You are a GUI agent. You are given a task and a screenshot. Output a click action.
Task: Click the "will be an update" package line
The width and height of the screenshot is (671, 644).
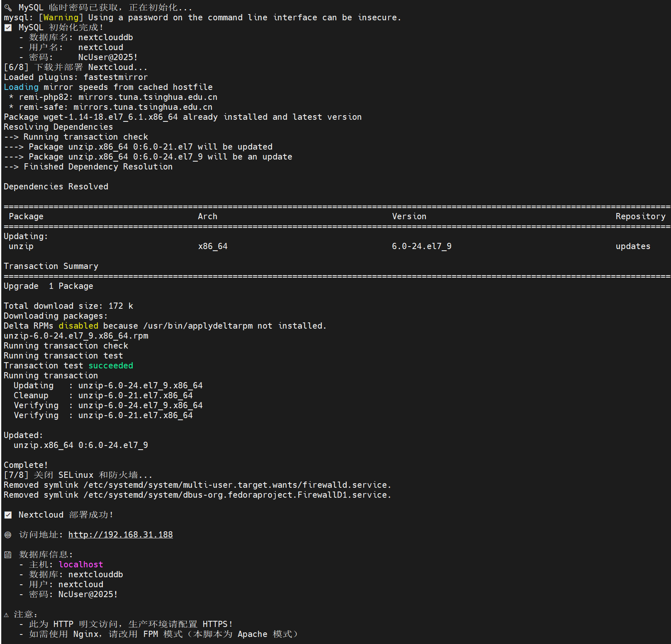tap(148, 157)
